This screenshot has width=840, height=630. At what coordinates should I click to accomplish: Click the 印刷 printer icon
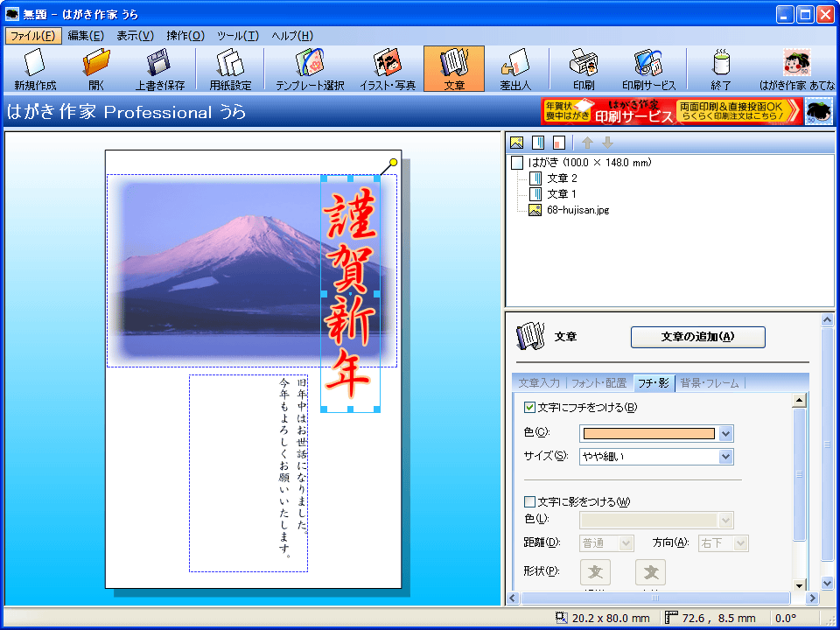tap(584, 68)
